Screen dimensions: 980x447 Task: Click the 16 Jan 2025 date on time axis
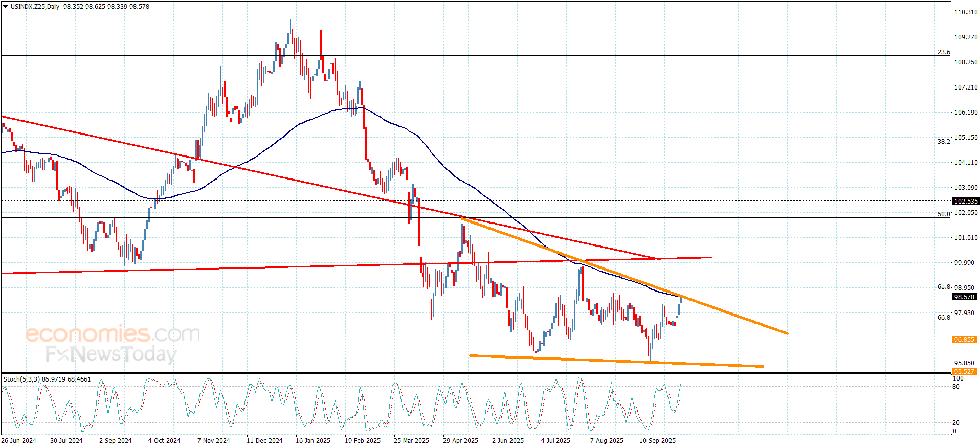click(x=313, y=441)
